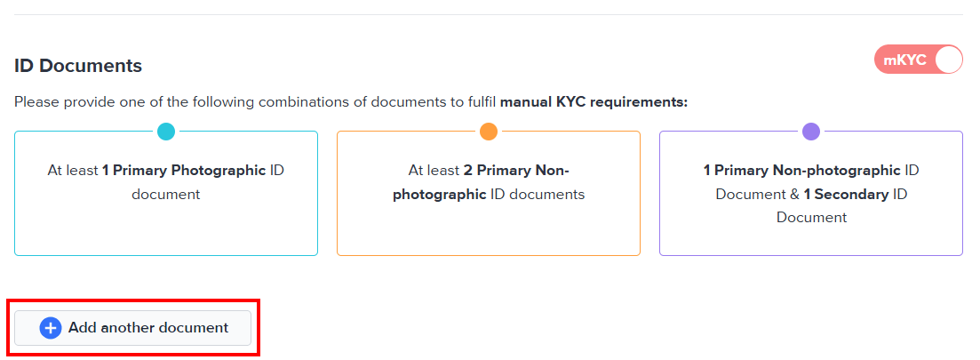Click the bold "1 Primary Photographic" text
The height and width of the screenshot is (360, 980).
184,170
